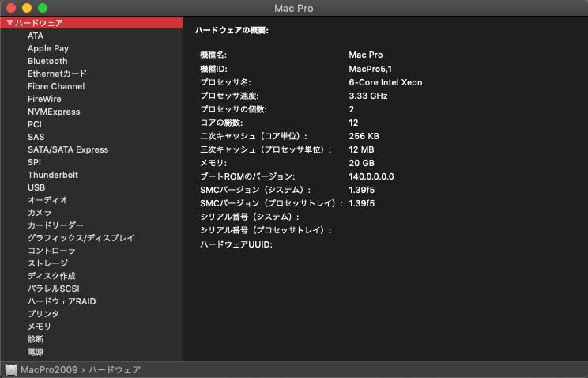
Task: Click the ブートROMのバージョン label
Action: pos(247,176)
